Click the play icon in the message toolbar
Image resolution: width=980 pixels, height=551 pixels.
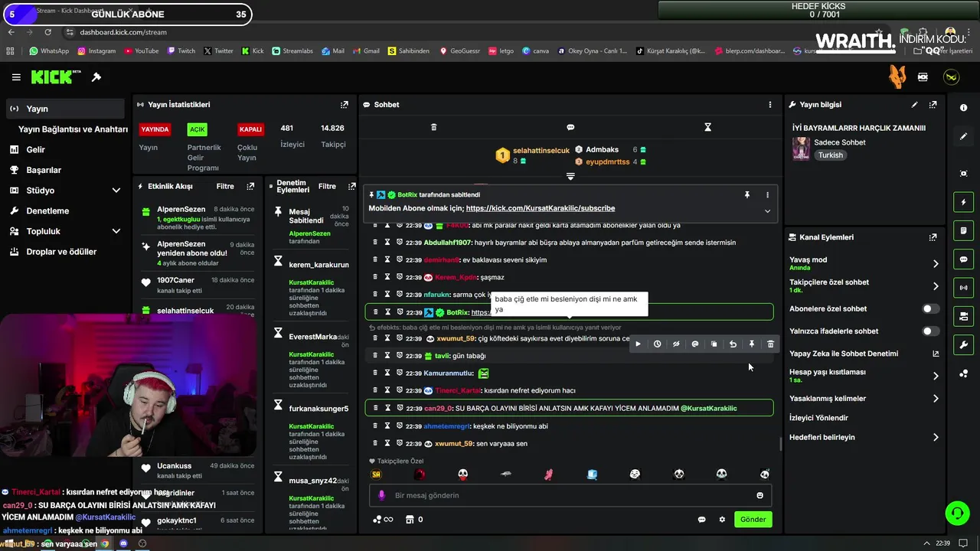[x=638, y=344]
